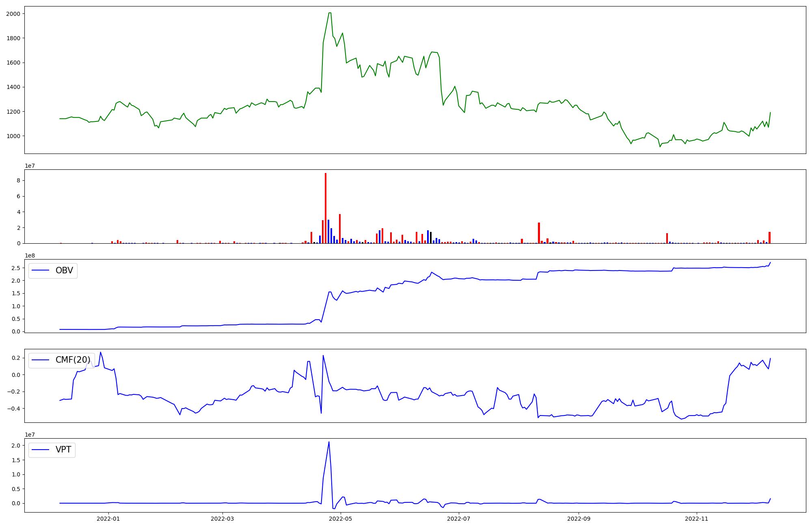
Task: Click the 2022-03 x-axis date label
Action: pos(222,519)
